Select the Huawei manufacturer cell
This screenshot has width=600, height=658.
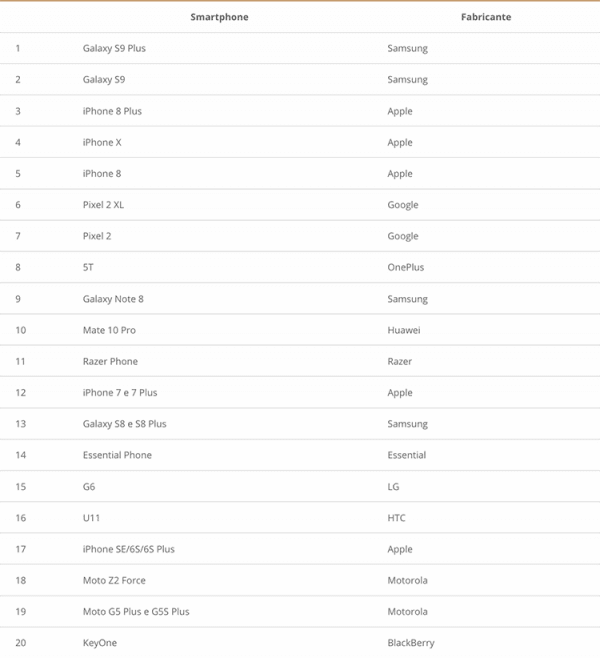(404, 330)
